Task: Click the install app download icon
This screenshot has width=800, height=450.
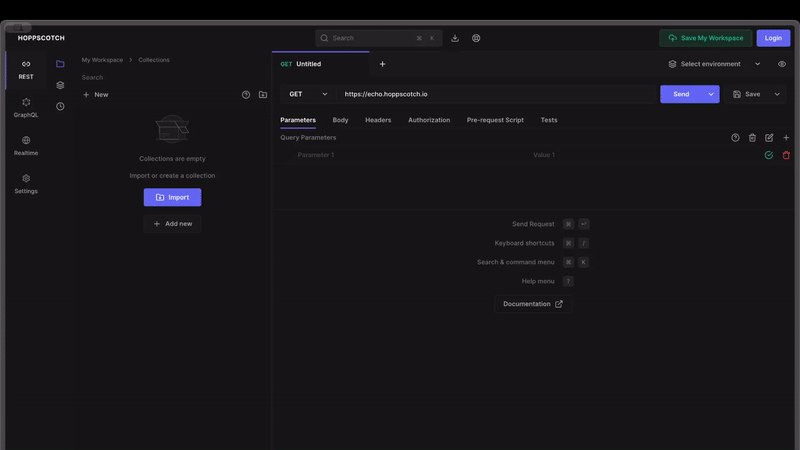Action: (455, 38)
